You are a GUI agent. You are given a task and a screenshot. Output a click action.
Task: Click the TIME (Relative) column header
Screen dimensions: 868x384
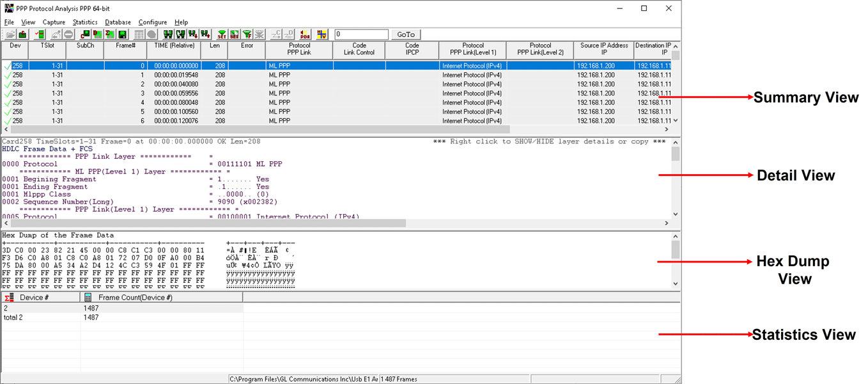click(x=174, y=51)
